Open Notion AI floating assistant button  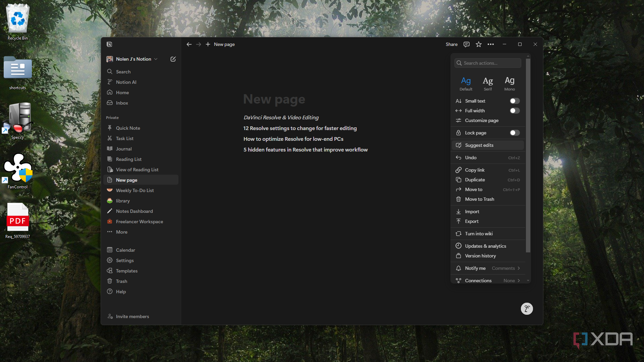click(x=527, y=309)
